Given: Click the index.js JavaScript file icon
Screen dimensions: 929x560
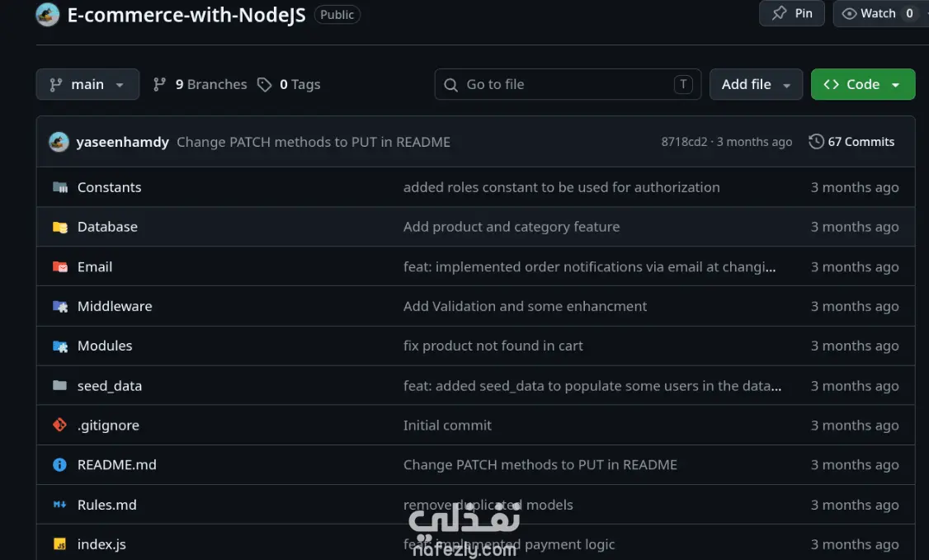Looking at the screenshot, I should (x=60, y=544).
